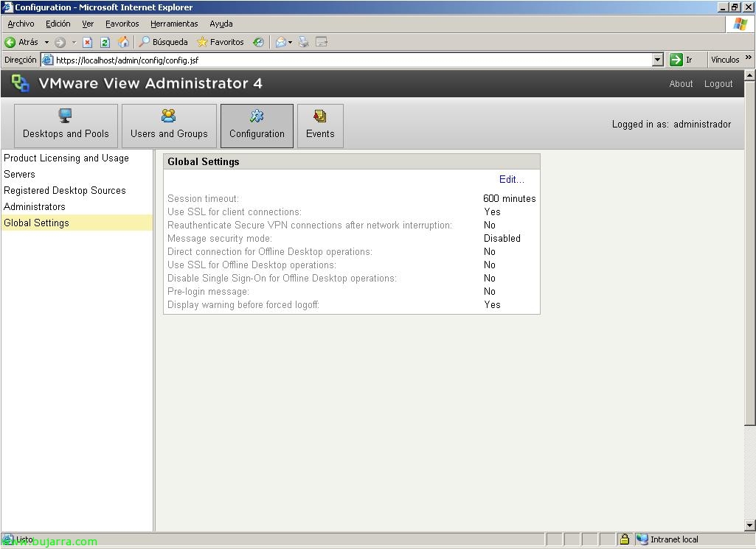Open forward button history dropdown arrow

pos(74,43)
